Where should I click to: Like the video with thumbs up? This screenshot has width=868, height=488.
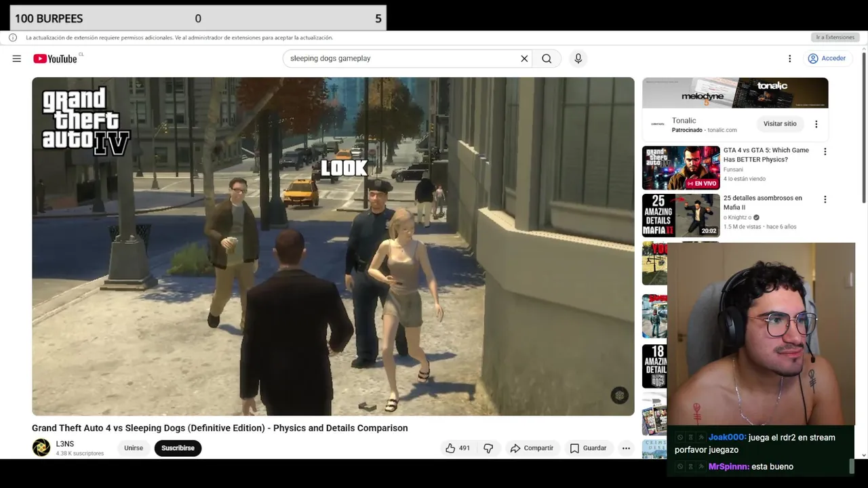[x=458, y=448]
